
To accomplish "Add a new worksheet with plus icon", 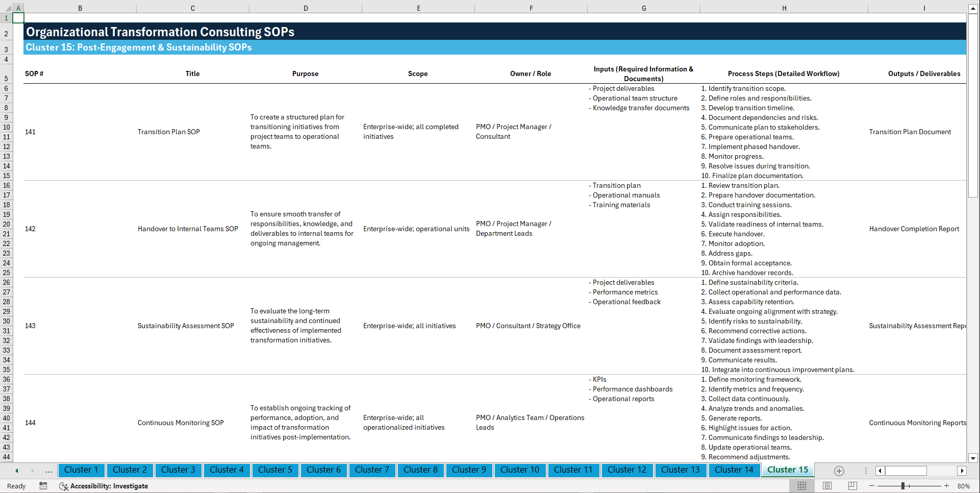I will 838,471.
